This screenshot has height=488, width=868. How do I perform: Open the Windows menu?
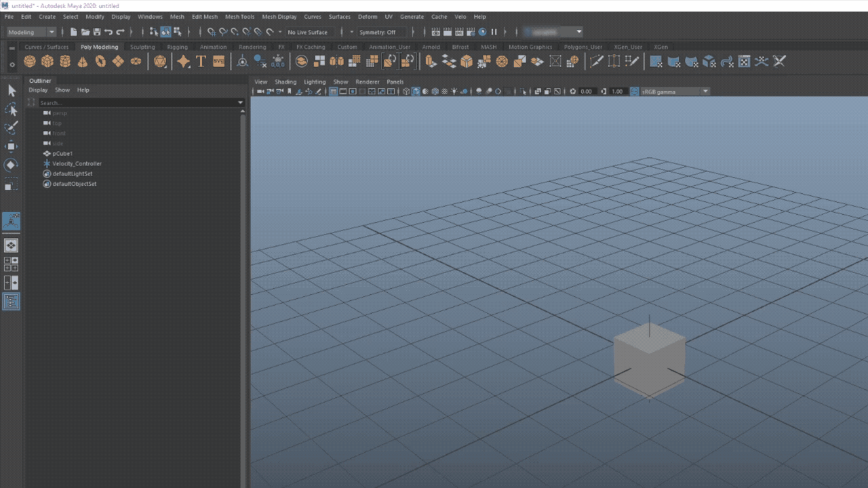tap(150, 16)
